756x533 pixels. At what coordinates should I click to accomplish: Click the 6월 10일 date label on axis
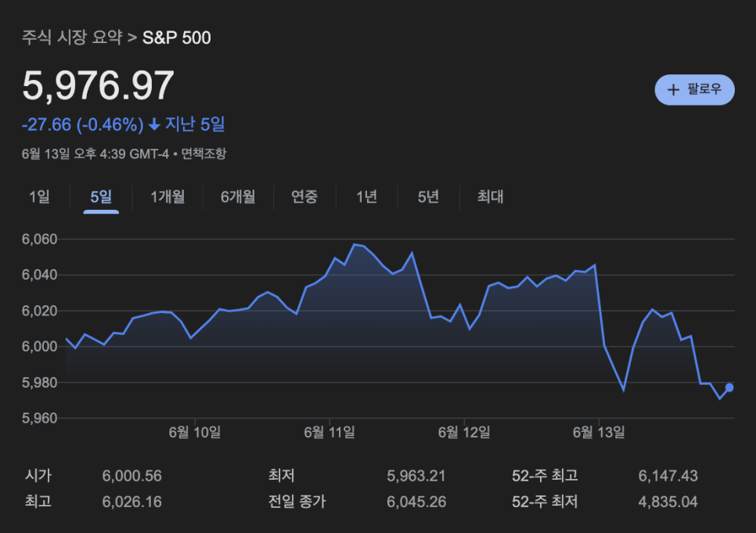[x=195, y=432]
